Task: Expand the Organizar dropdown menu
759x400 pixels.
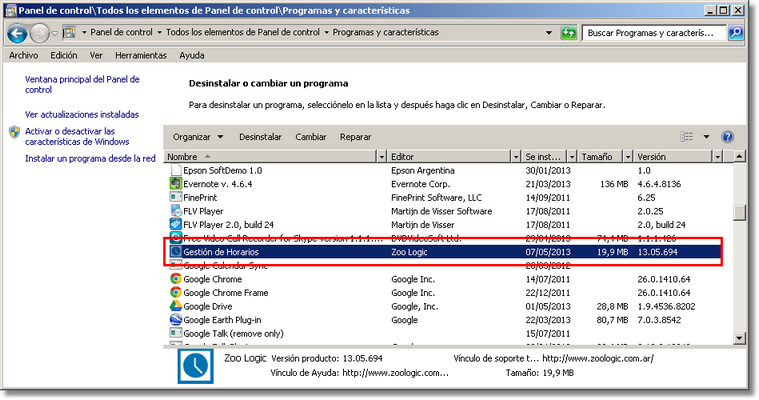Action: point(197,136)
